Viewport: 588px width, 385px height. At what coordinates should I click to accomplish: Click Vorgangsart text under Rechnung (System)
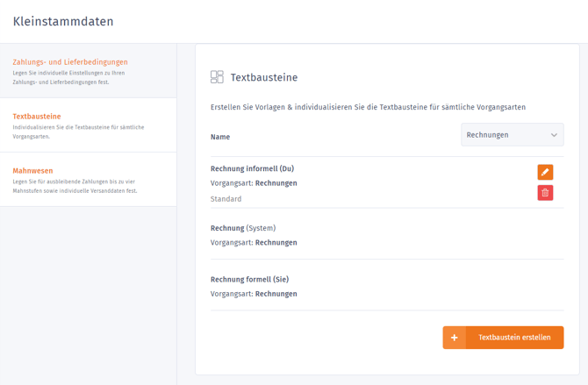point(254,243)
